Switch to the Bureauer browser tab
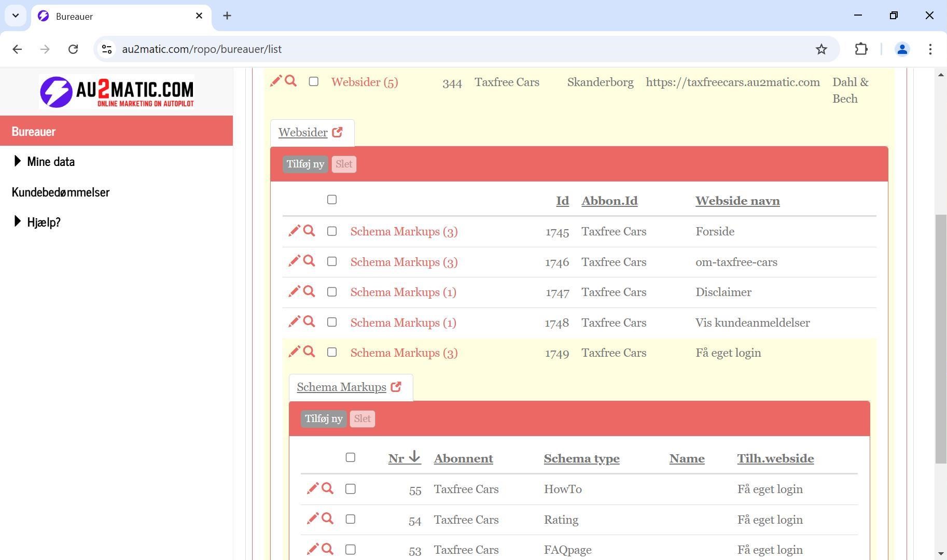 point(121,17)
